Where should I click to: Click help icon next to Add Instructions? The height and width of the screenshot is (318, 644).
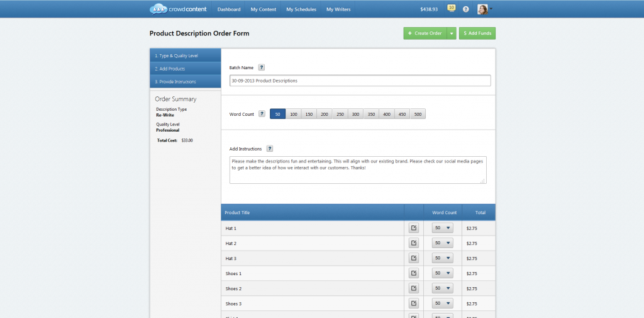click(x=270, y=149)
